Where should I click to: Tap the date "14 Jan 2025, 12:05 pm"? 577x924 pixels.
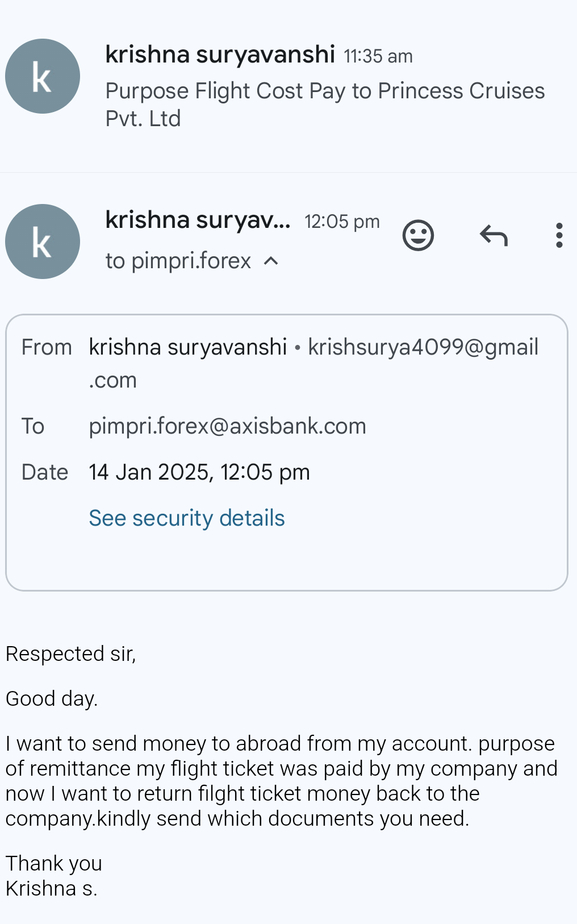199,472
